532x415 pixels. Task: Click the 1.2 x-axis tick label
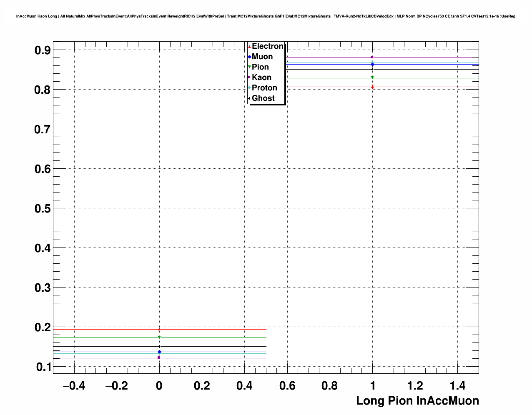pyautogui.click(x=415, y=386)
